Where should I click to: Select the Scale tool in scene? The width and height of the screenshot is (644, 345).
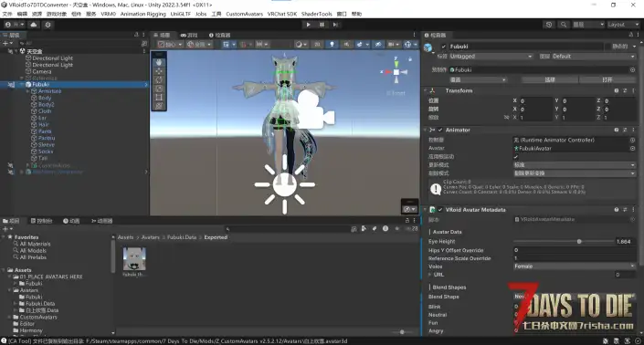pos(159,89)
